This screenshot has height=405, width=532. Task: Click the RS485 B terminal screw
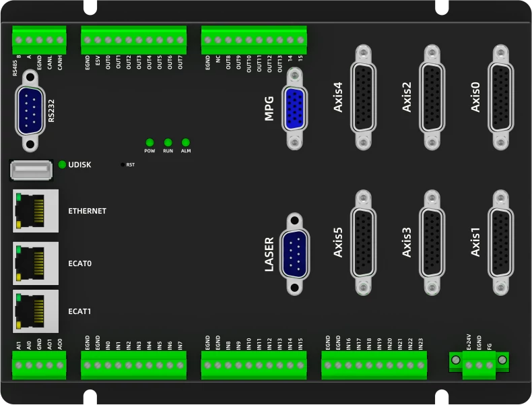click(x=19, y=40)
